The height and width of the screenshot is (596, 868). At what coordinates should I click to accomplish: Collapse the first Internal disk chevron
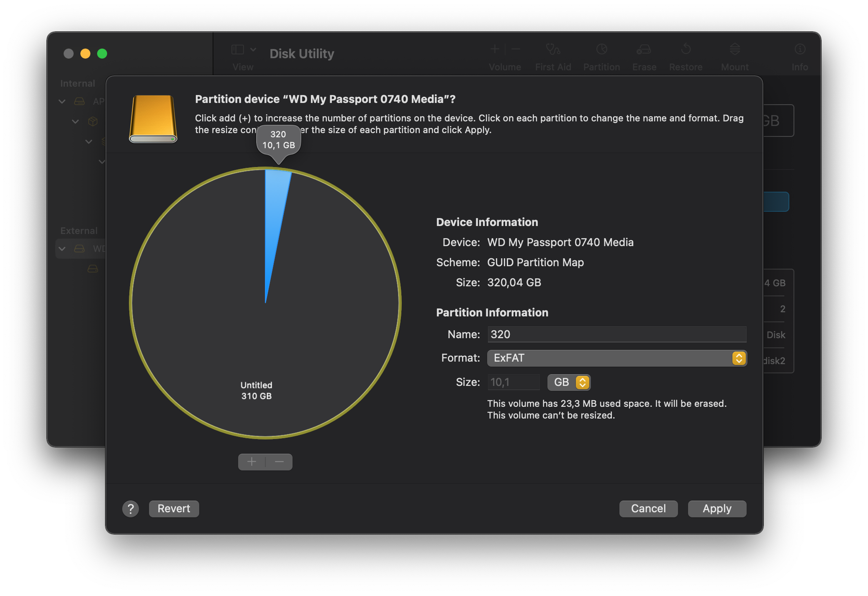tap(62, 101)
